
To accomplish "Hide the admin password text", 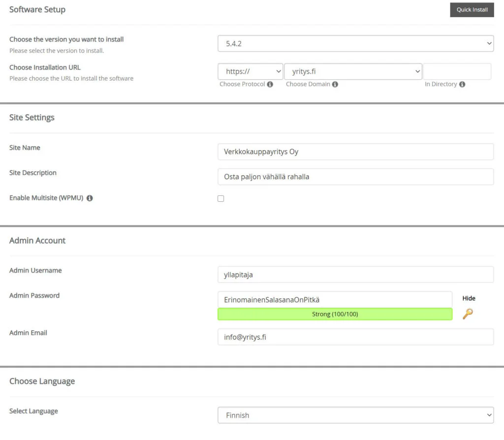I will point(469,298).
